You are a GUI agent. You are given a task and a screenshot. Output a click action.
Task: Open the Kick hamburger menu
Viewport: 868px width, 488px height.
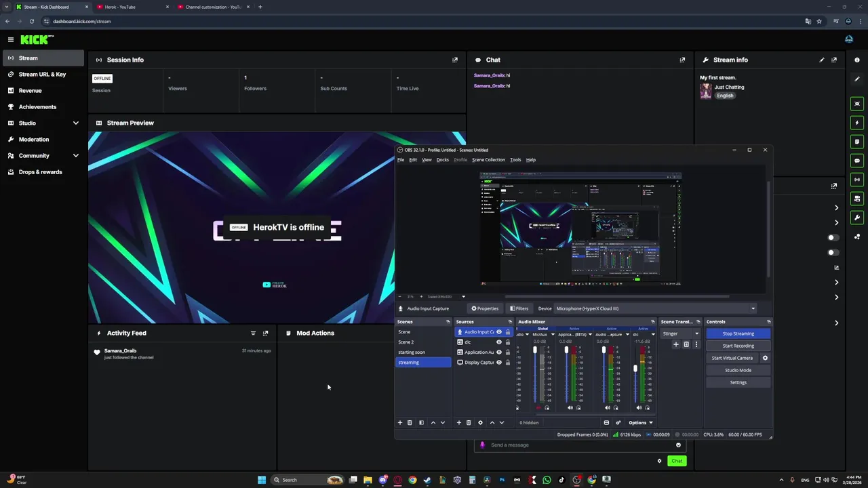[10, 40]
